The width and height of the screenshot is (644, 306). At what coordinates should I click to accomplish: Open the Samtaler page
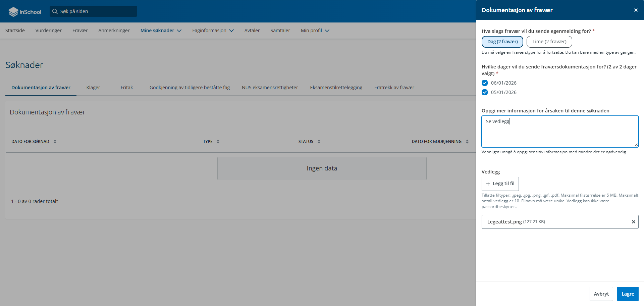click(x=280, y=31)
